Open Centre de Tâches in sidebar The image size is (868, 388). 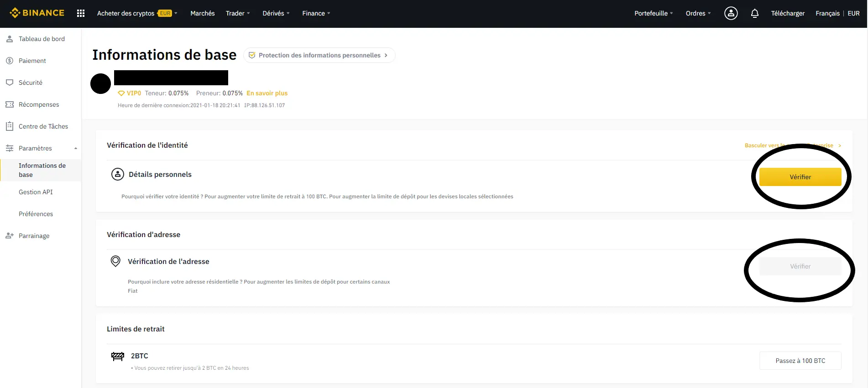(x=43, y=126)
